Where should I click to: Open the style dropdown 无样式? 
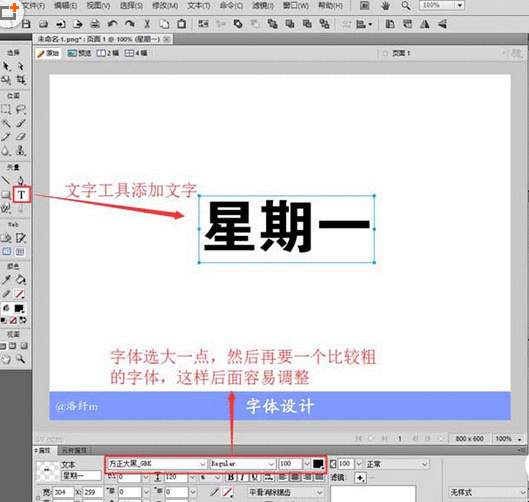point(487,492)
